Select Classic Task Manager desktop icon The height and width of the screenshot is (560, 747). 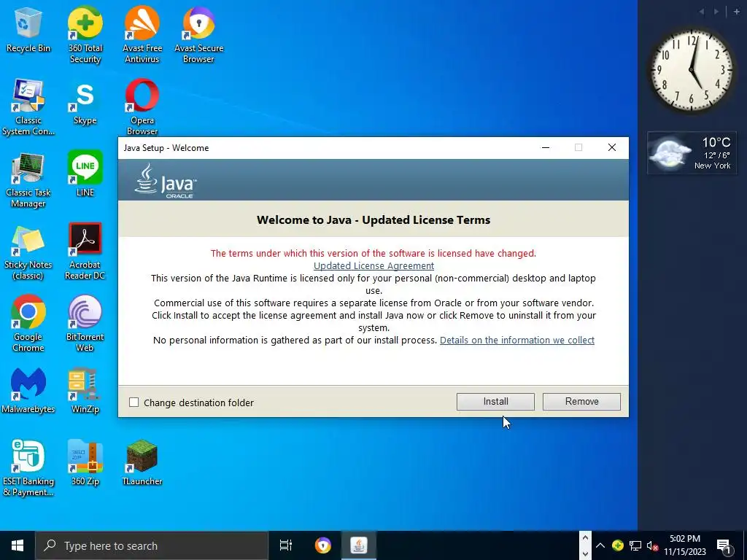pos(28,180)
